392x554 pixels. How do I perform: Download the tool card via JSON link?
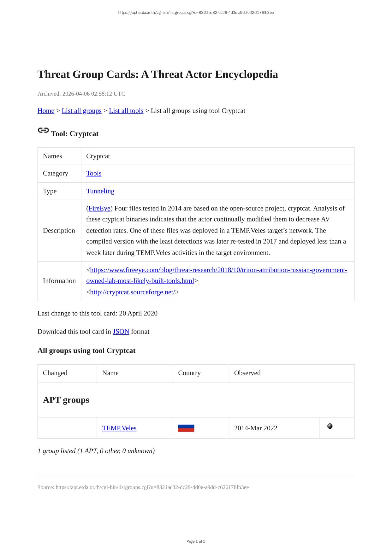[x=121, y=332]
